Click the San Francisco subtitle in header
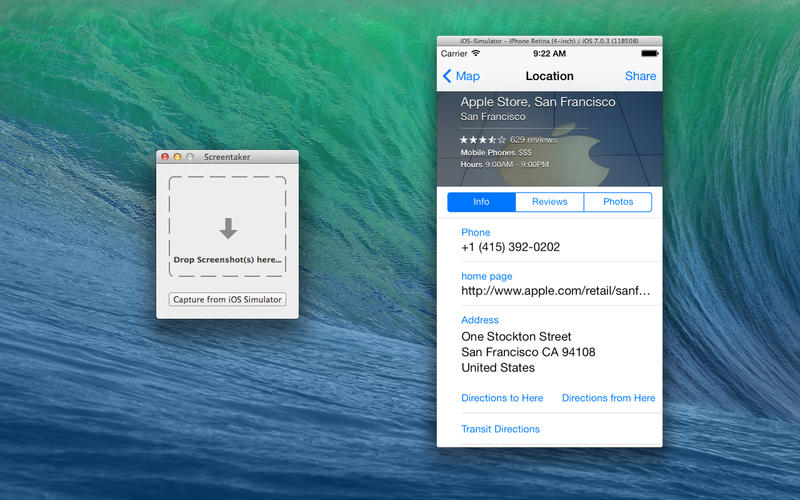 pos(493,116)
